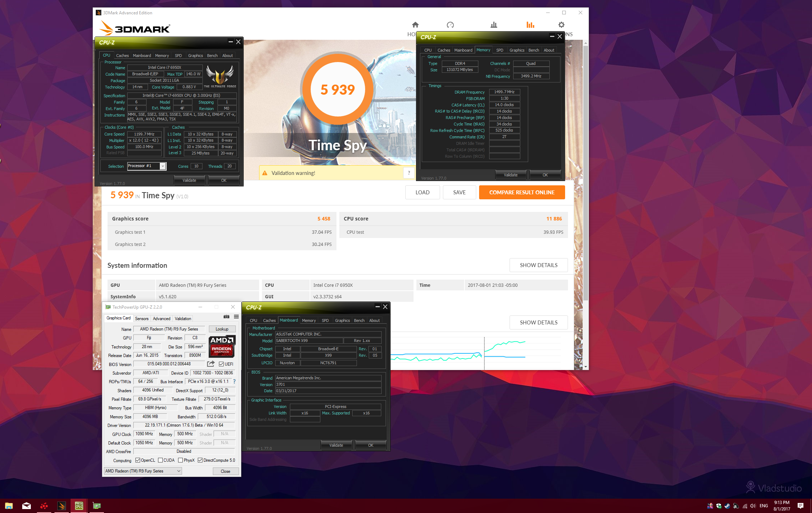812x513 pixels.
Task: Click network Wi-Fi tray icon
Action: point(745,506)
